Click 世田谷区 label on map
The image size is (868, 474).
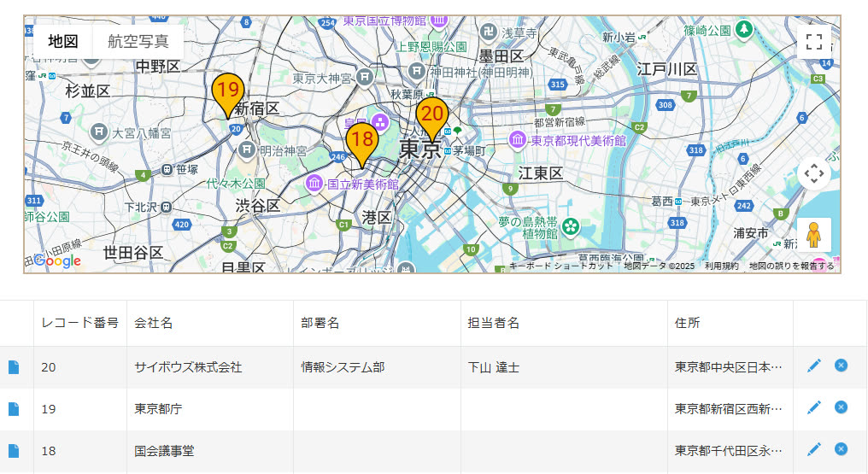point(133,253)
